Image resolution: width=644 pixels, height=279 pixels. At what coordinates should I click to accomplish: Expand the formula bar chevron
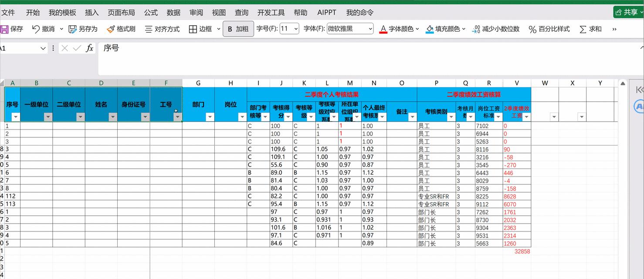(x=642, y=48)
